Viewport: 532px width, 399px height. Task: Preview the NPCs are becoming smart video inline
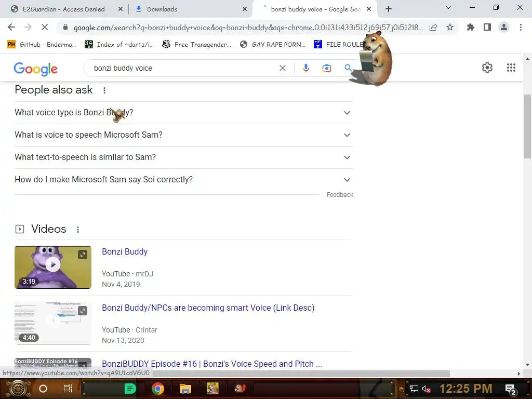pos(83,311)
